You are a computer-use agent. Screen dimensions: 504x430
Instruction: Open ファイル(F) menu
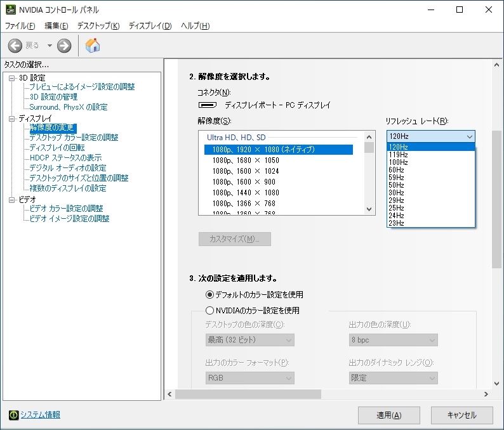click(x=20, y=26)
